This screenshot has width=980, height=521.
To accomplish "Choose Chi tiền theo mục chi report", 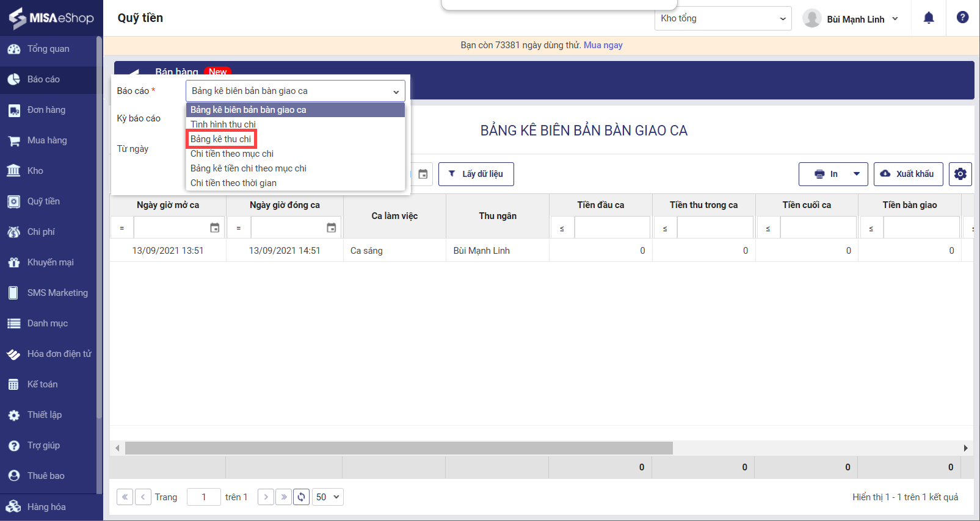I will (x=296, y=154).
